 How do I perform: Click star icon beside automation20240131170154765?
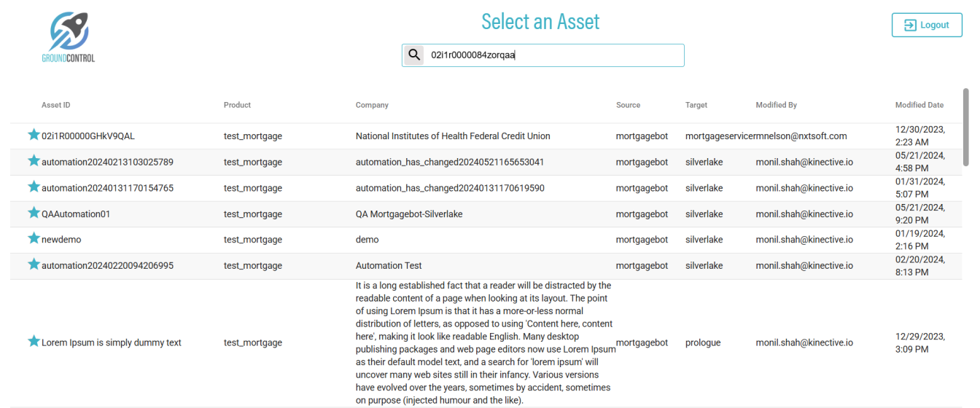34,187
